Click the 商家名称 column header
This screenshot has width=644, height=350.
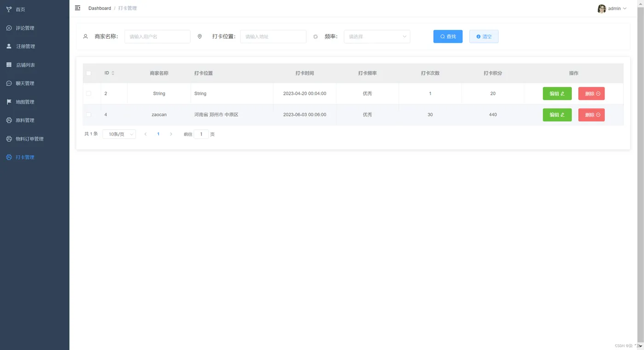[159, 73]
